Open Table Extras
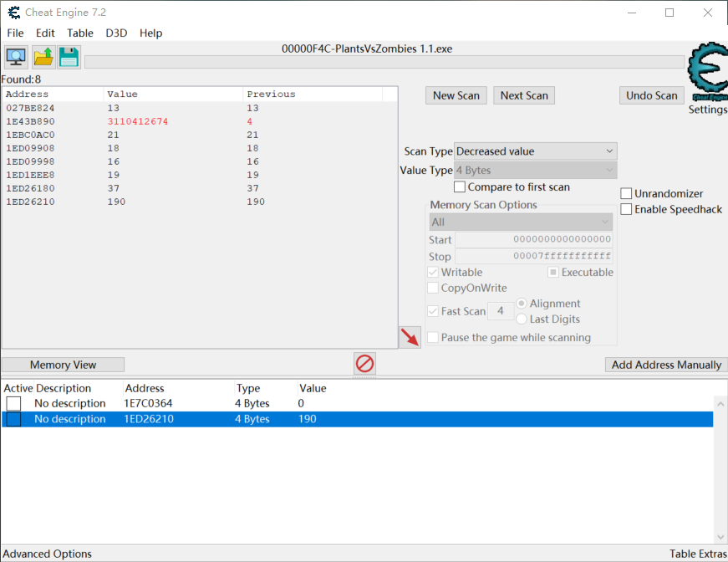Image resolution: width=728 pixels, height=562 pixels. pos(698,554)
